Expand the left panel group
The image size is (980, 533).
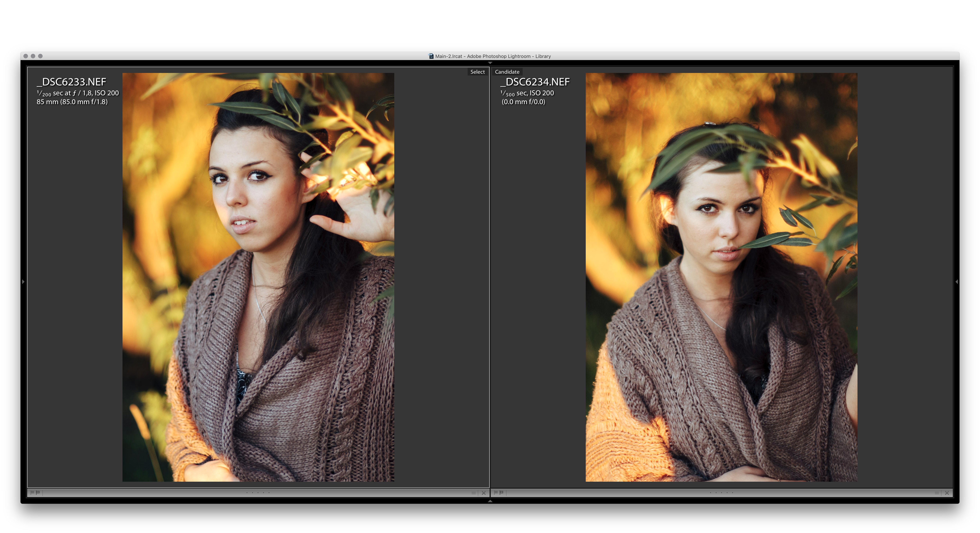23,282
